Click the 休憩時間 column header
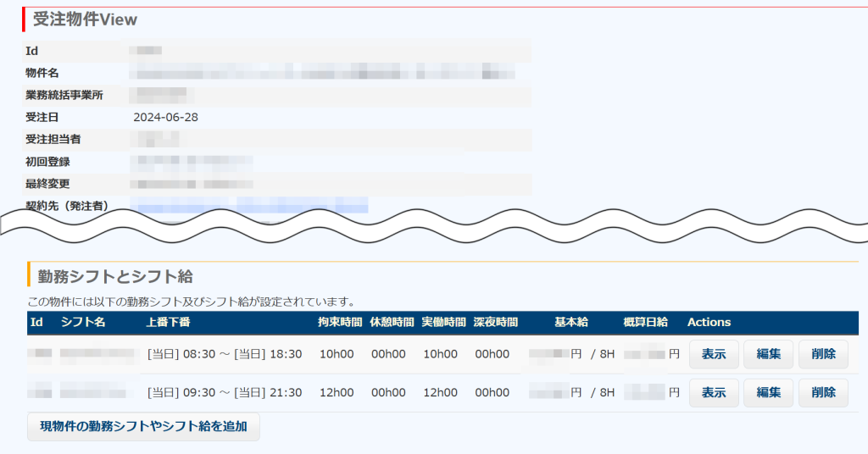 pyautogui.click(x=392, y=323)
